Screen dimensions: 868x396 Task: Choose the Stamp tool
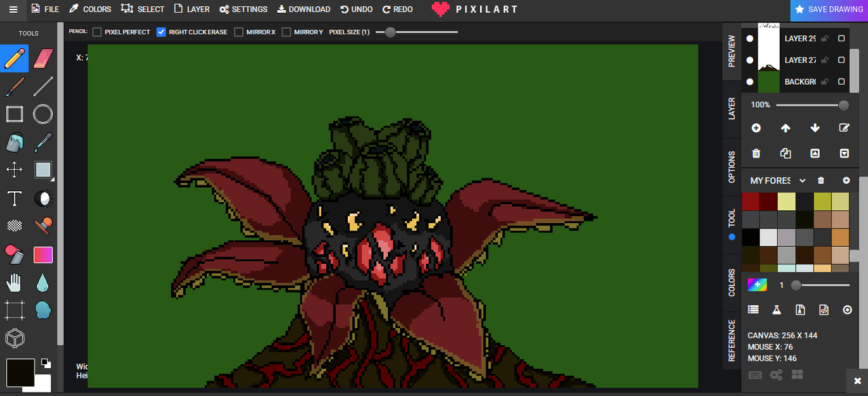pos(43,226)
